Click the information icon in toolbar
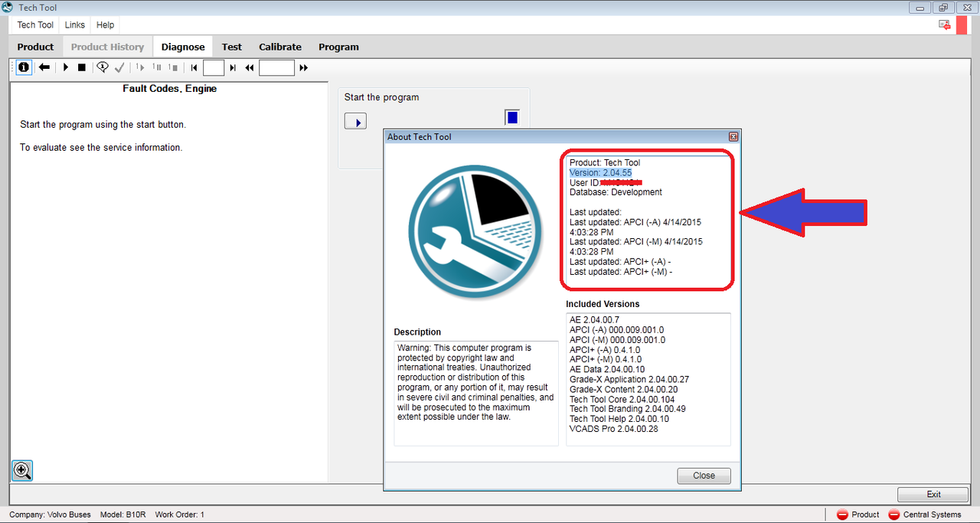Image resolution: width=980 pixels, height=523 pixels. click(x=24, y=67)
